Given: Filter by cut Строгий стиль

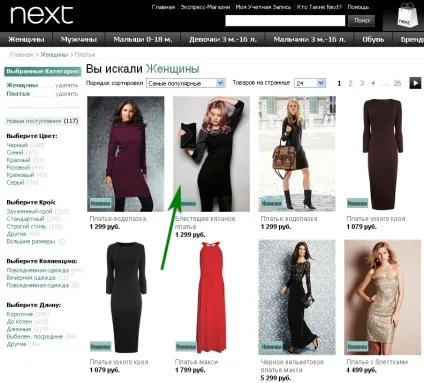Looking at the screenshot, I should (26, 226).
